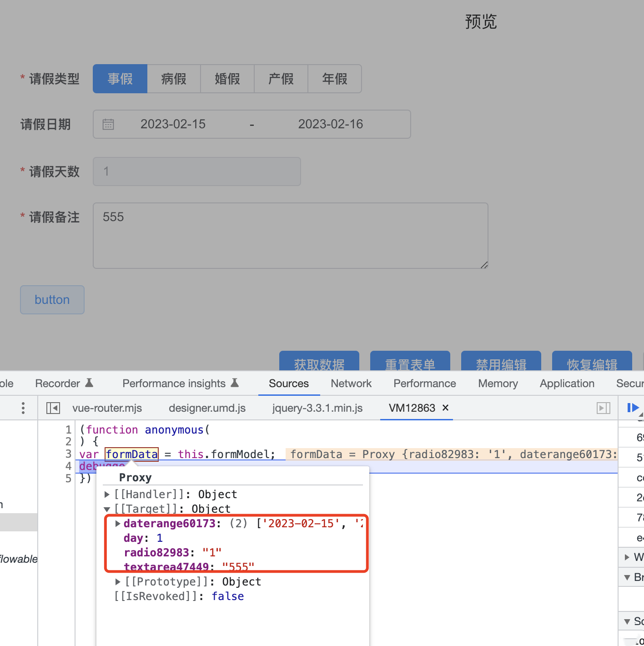
Task: Resume script execution in debugger
Action: pyautogui.click(x=633, y=408)
